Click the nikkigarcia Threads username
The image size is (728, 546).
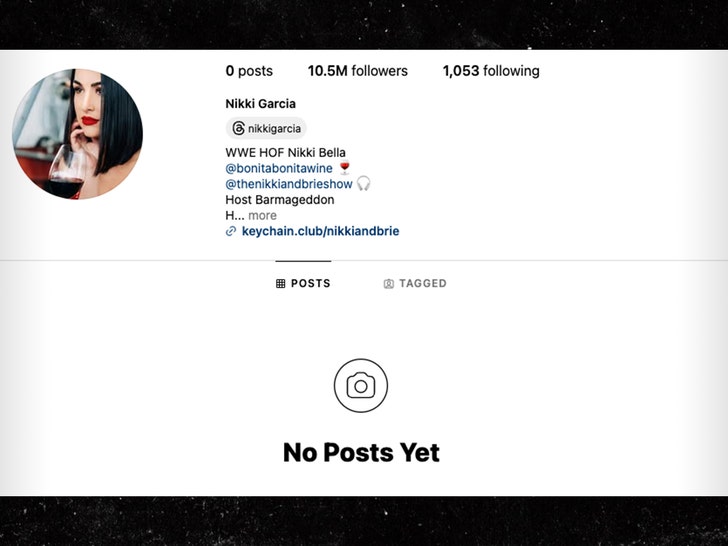pyautogui.click(x=274, y=129)
